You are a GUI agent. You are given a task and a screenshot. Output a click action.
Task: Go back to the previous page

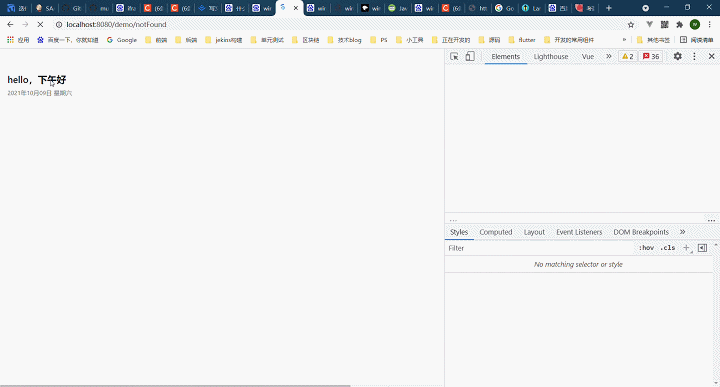click(x=10, y=24)
